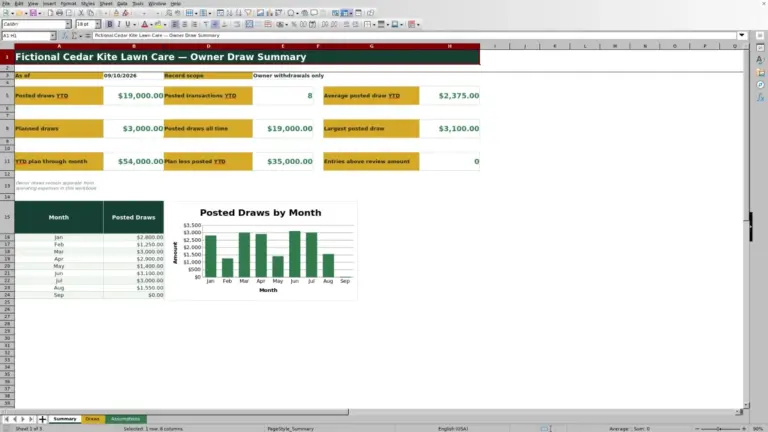Viewport: 768px width, 432px height.
Task: Click the Align Left icon
Action: point(175,24)
